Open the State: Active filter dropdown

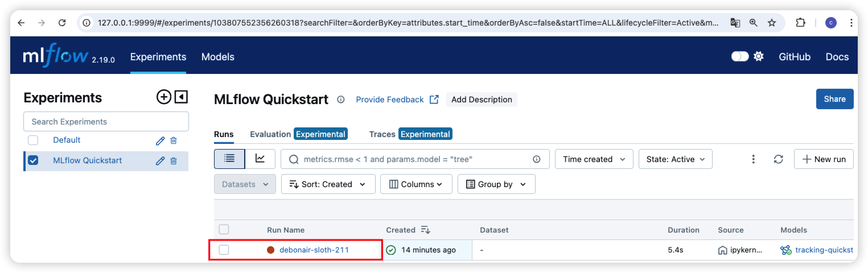coord(675,159)
